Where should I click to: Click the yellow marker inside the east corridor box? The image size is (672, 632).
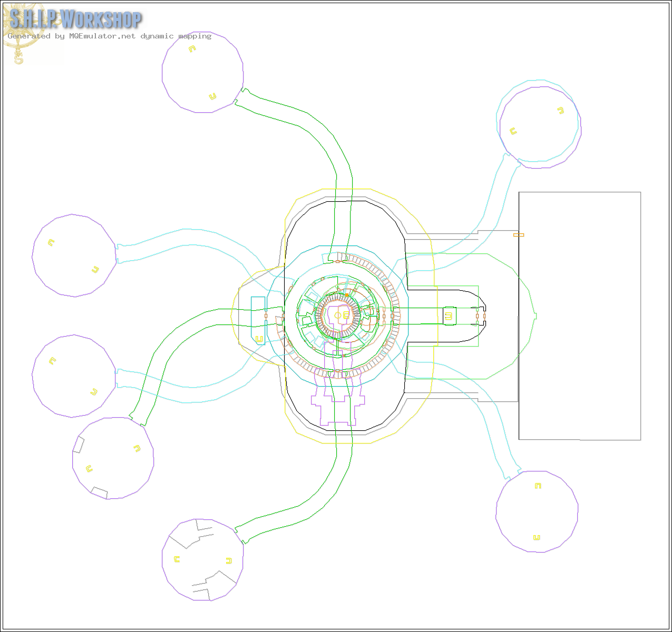pyautogui.click(x=449, y=316)
